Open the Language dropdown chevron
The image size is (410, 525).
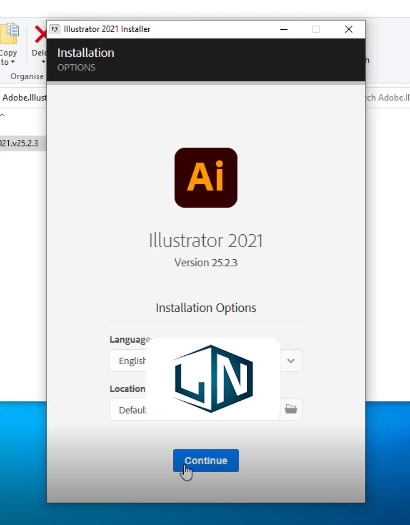291,361
